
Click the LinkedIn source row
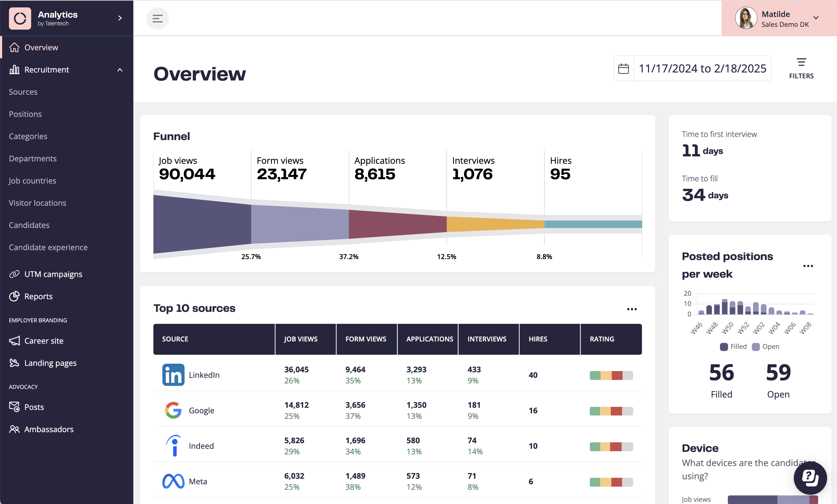(x=204, y=375)
